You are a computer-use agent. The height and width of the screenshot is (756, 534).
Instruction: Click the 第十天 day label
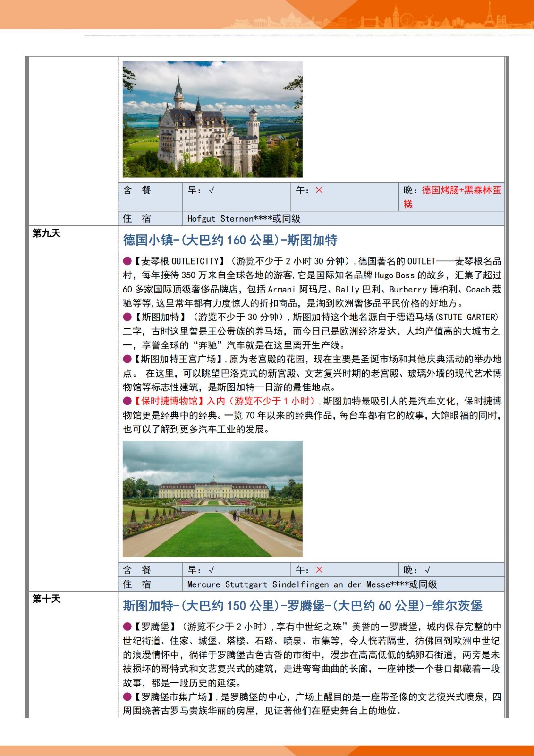[x=46, y=599]
